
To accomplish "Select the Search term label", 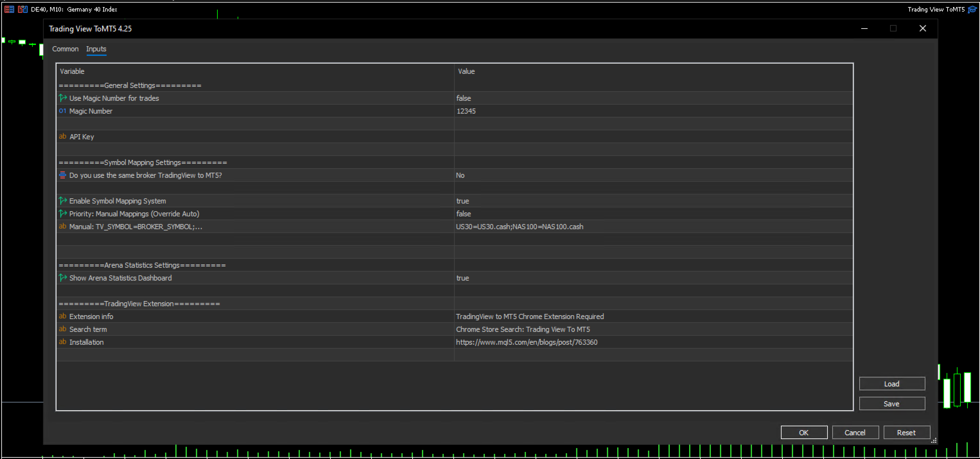I will pos(88,329).
